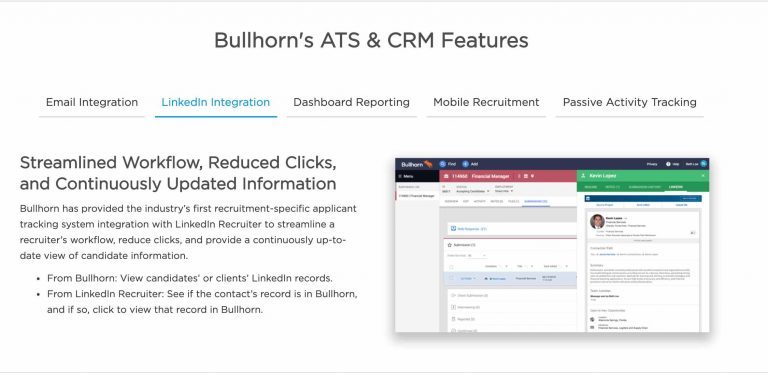Click the Privacy link in the screenshot top bar

652,164
